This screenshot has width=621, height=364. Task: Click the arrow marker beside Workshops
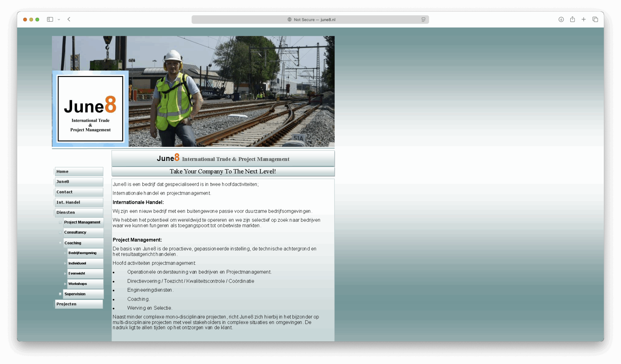coord(65,284)
